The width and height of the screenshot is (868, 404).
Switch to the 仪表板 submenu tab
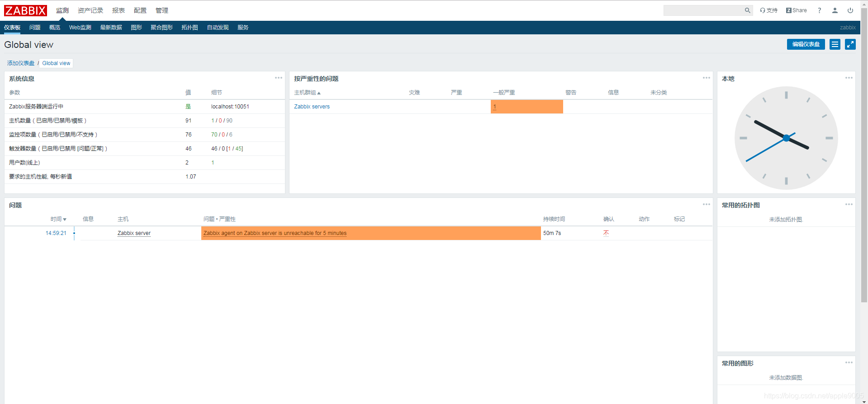[12, 28]
